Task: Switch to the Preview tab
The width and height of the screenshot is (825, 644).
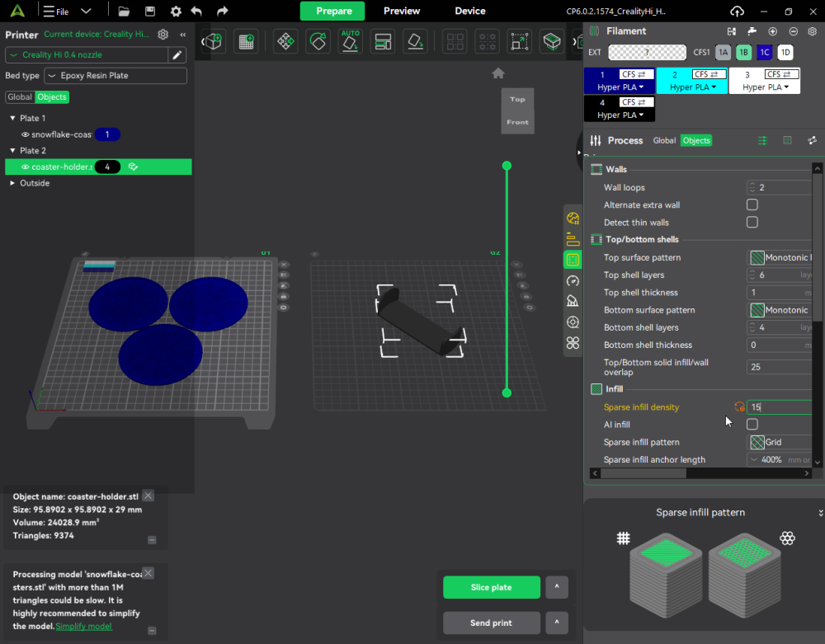Action: [402, 11]
